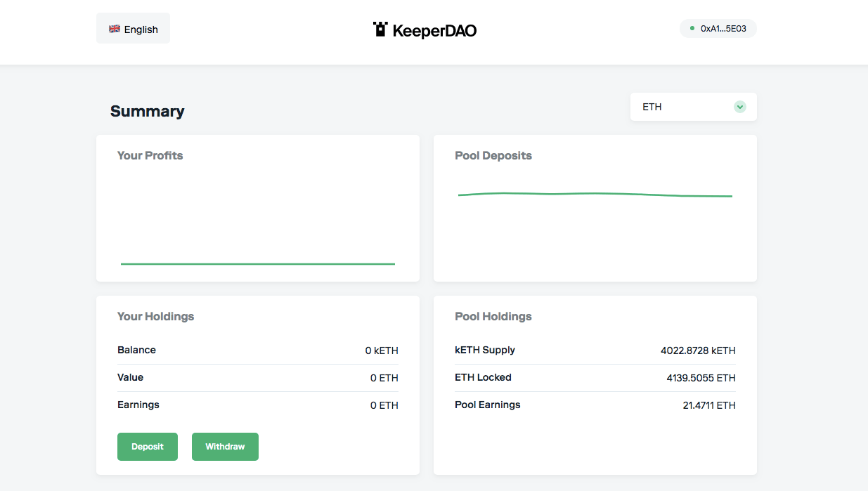
Task: Click the Deposit button
Action: click(148, 447)
